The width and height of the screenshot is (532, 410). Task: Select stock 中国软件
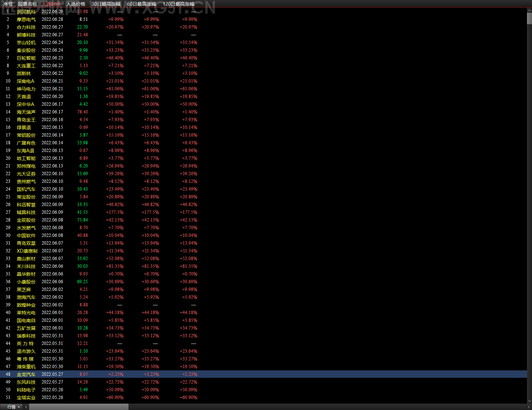click(x=26, y=236)
